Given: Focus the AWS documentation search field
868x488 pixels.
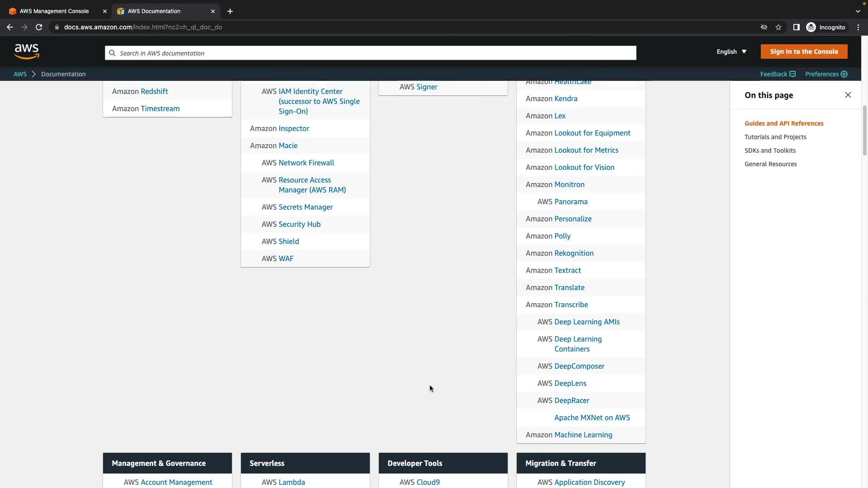Looking at the screenshot, I should pos(371,53).
